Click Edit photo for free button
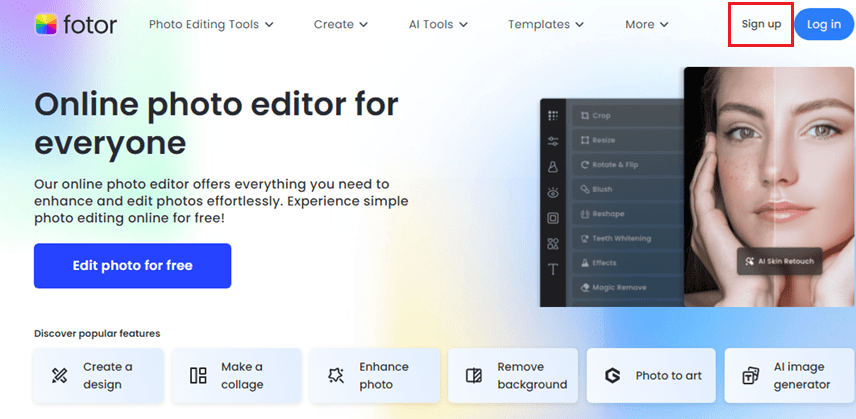This screenshot has width=856, height=419. click(132, 266)
